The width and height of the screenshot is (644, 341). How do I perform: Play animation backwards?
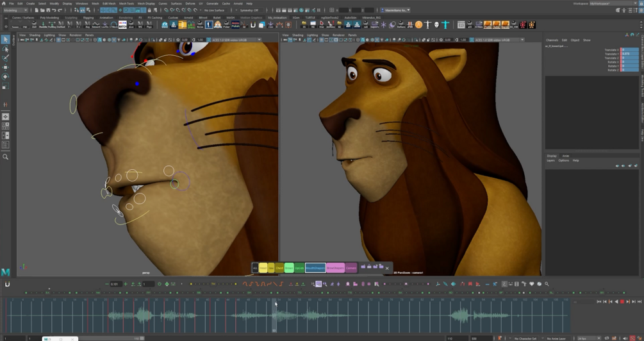[616, 302]
